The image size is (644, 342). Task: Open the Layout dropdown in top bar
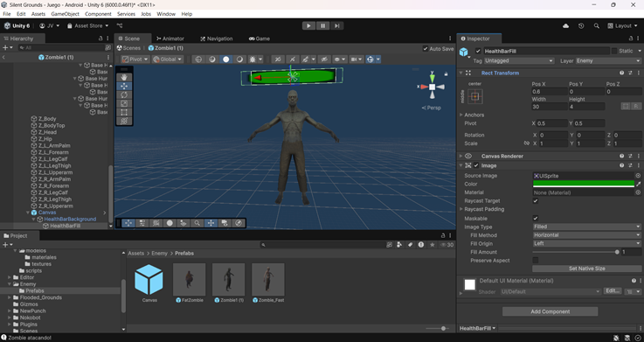pos(622,25)
